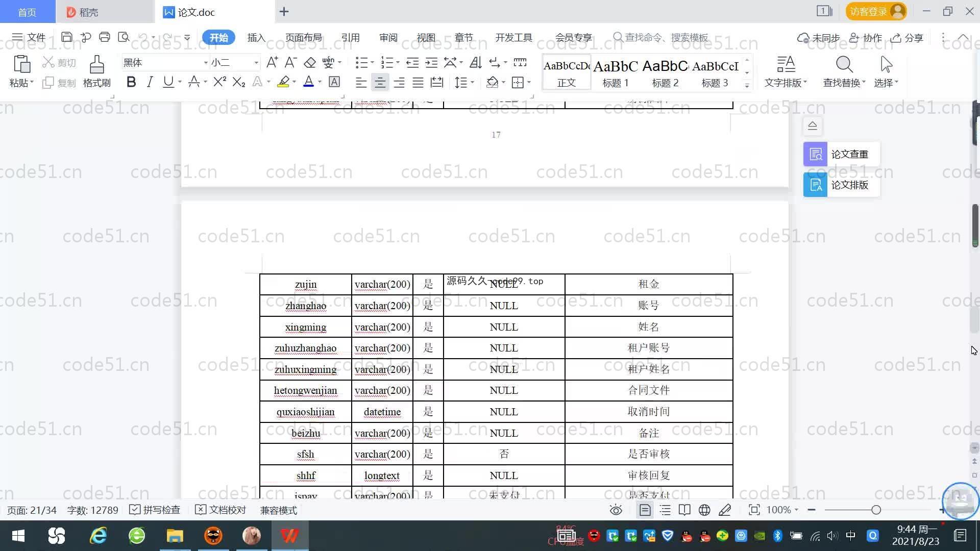The height and width of the screenshot is (551, 980).
Task: Expand the bullet list dropdown arrow
Action: (x=372, y=63)
